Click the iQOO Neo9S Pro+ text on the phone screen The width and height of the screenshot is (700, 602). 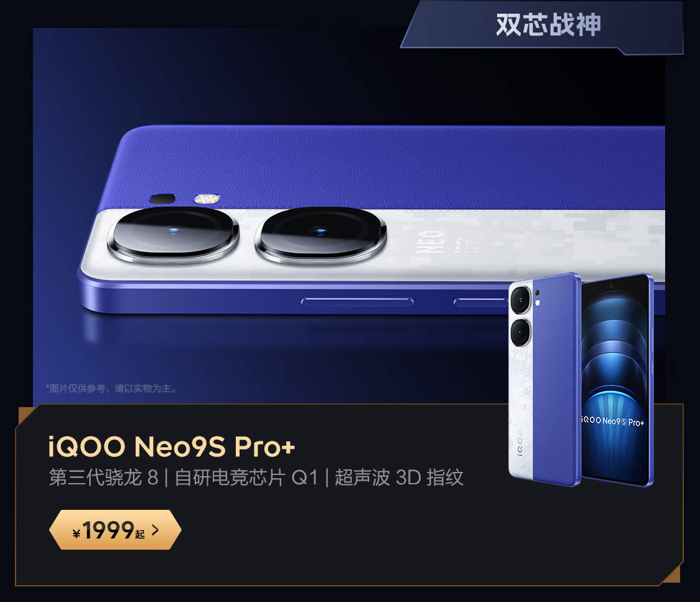[613, 421]
